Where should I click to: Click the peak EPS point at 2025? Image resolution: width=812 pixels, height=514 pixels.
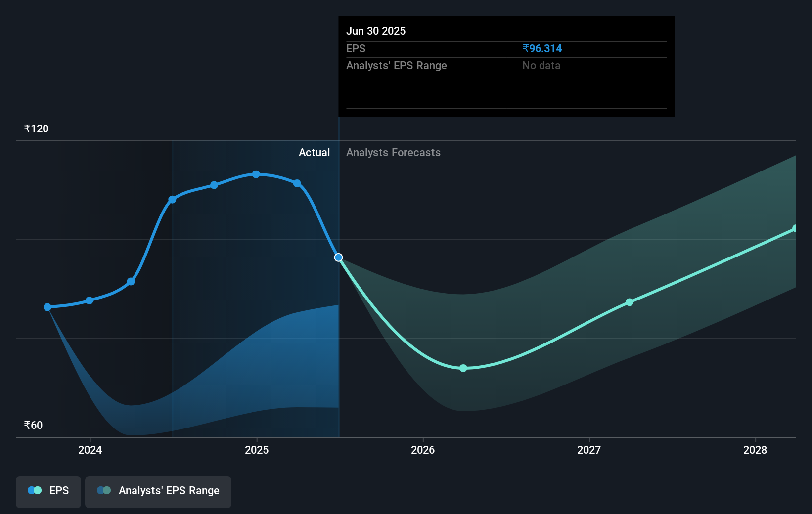(256, 174)
